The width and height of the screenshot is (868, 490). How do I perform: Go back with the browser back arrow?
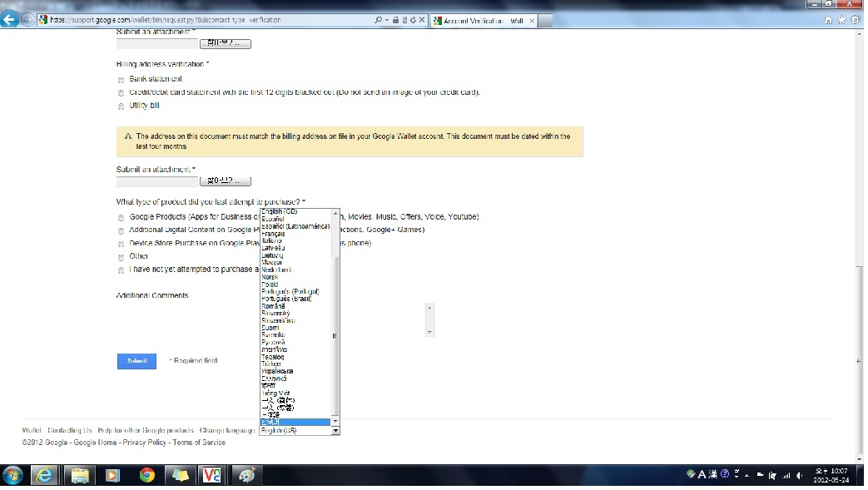pos(9,19)
